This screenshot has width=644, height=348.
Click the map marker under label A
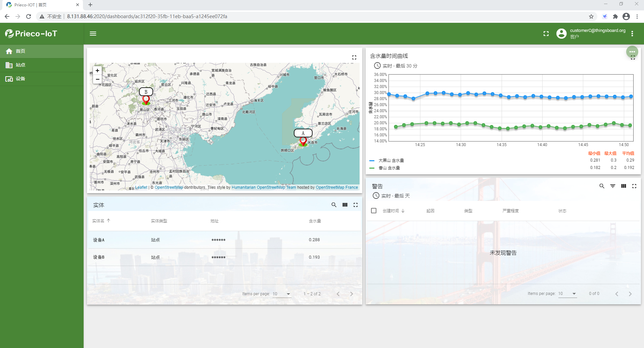pyautogui.click(x=303, y=141)
